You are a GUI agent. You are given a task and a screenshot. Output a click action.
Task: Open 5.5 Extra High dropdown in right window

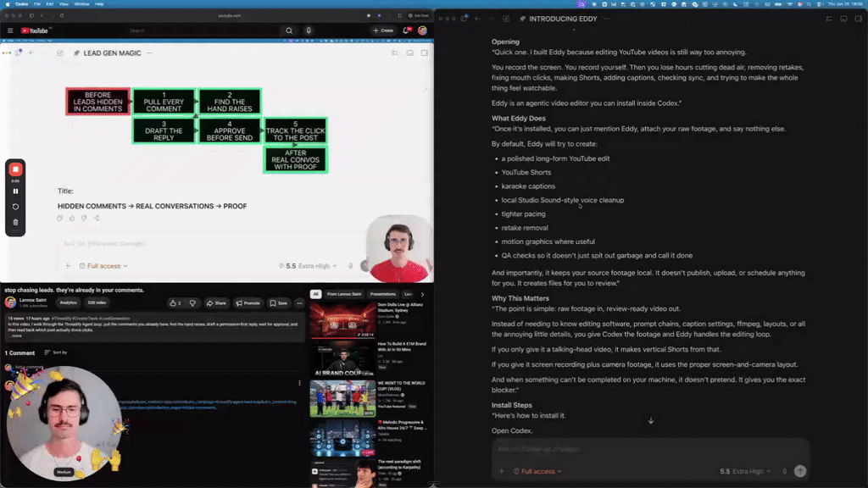point(745,471)
